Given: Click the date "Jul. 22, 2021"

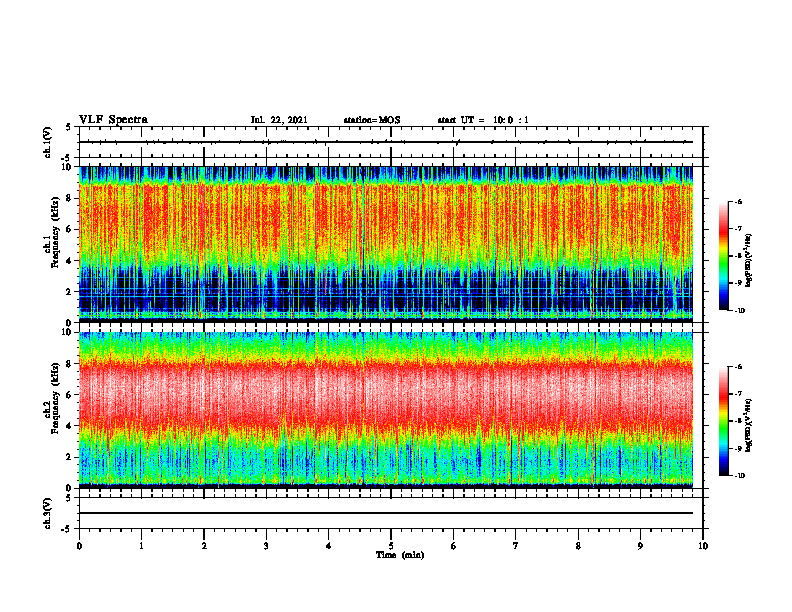Looking at the screenshot, I should [279, 120].
